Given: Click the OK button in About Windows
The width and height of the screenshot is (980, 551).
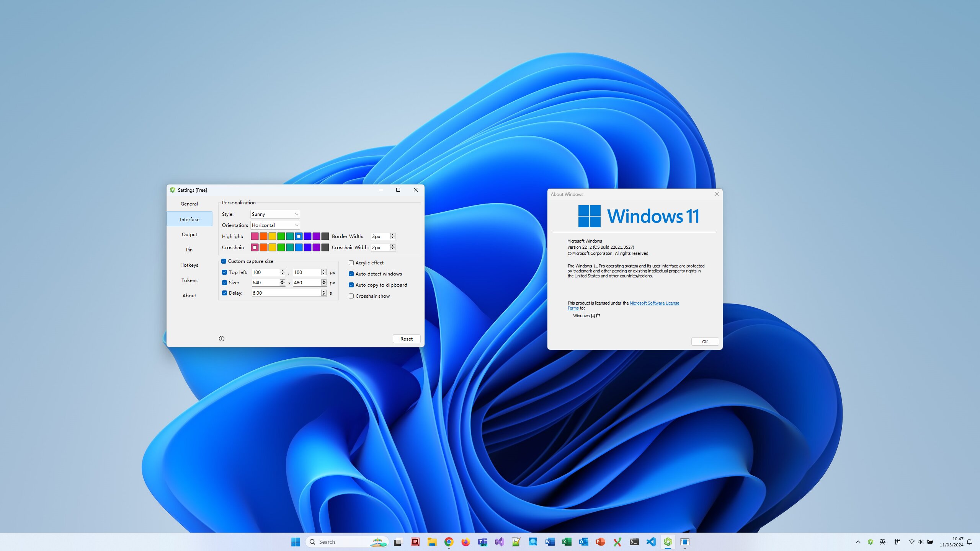Looking at the screenshot, I should (x=704, y=341).
